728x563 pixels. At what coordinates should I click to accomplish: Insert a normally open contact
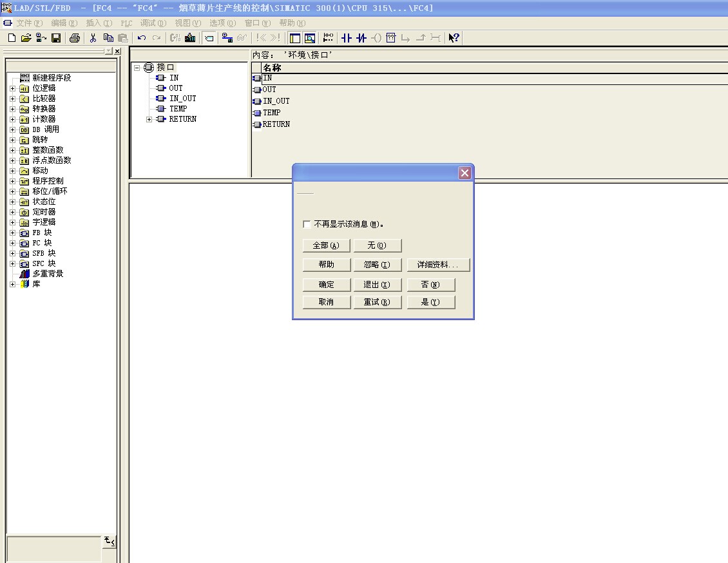tap(347, 38)
